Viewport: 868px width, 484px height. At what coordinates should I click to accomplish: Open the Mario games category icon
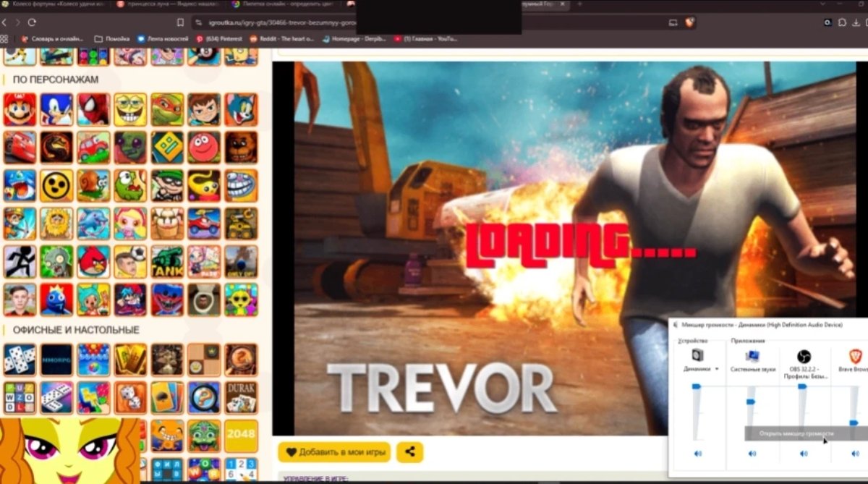coord(20,109)
